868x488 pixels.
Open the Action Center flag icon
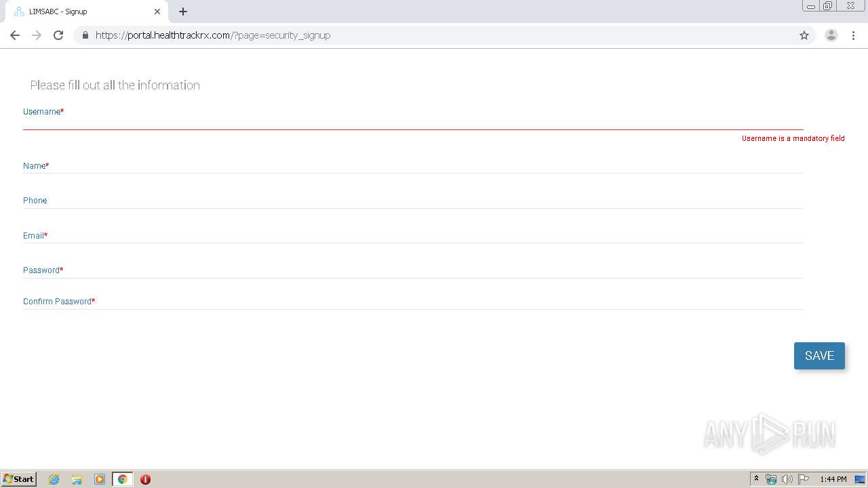tap(804, 479)
